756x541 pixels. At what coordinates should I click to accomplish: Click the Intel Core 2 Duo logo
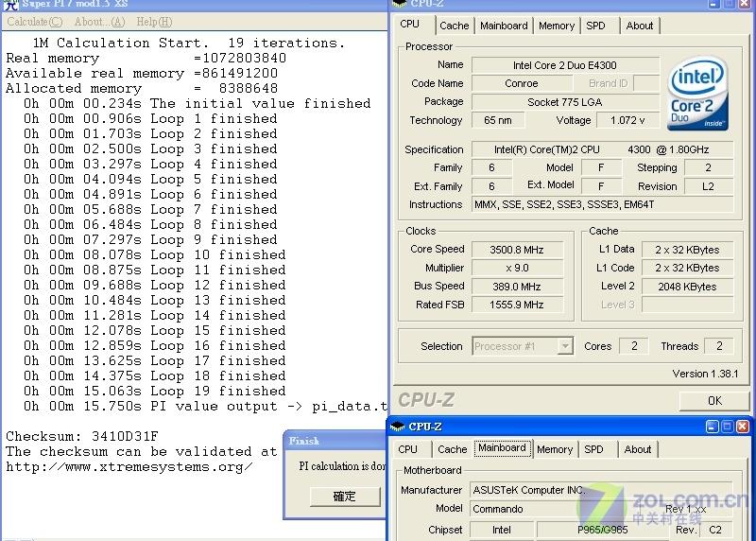(697, 94)
